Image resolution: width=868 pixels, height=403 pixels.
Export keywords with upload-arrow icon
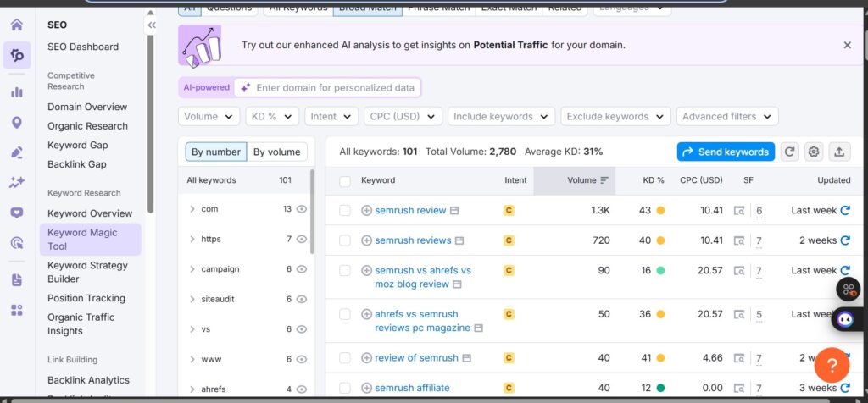point(839,152)
